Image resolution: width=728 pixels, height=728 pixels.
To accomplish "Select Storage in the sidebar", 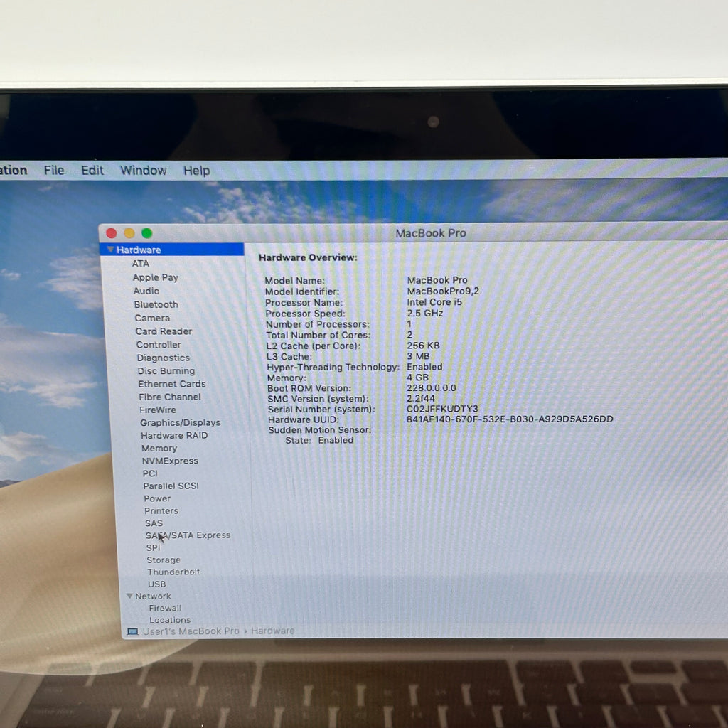I will pyautogui.click(x=164, y=560).
